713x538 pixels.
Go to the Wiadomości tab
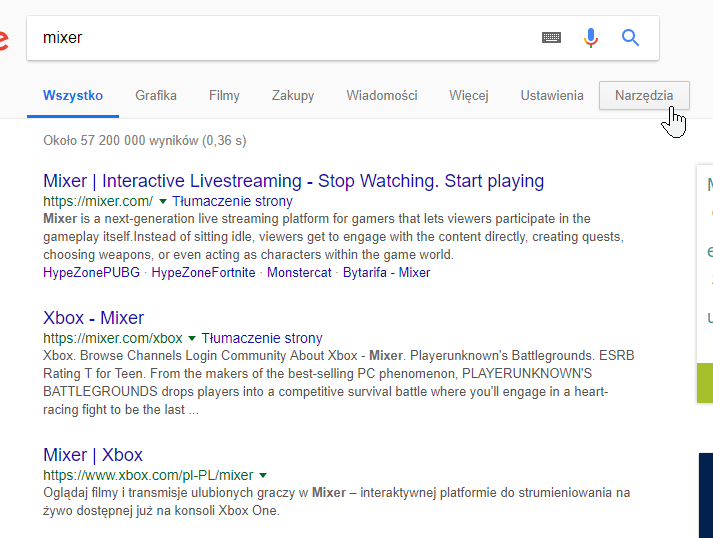pos(382,96)
